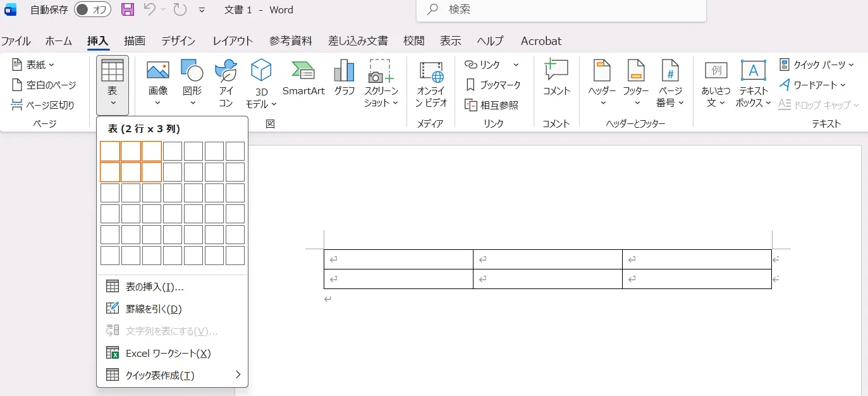868x396 pixels.
Task: Insert a 空白のページ blank page
Action: (x=44, y=85)
